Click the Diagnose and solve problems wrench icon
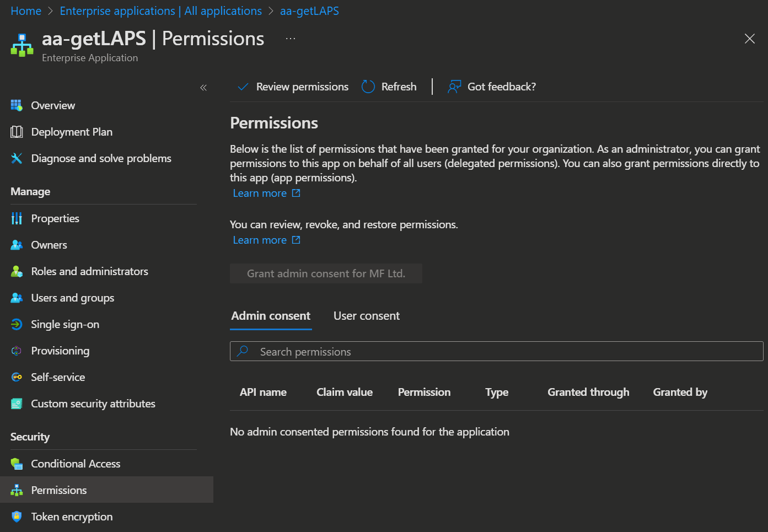768x532 pixels. [17, 158]
